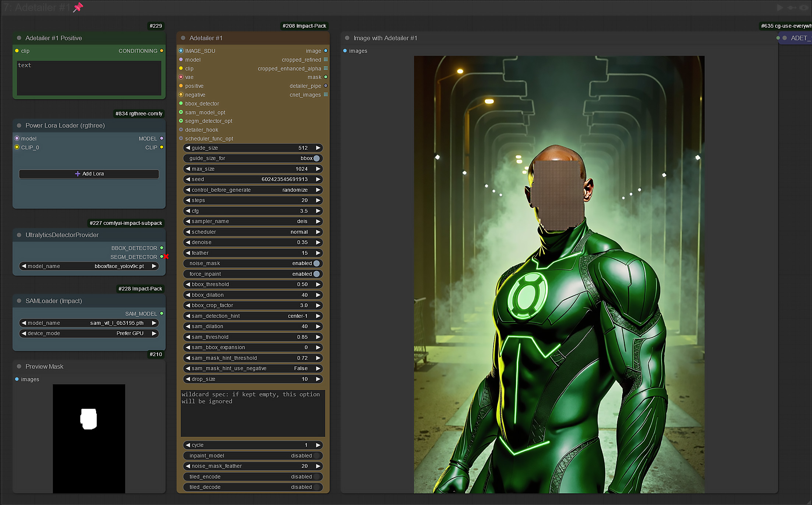Click the BBOX_DETECTOR output connector

tap(162, 248)
